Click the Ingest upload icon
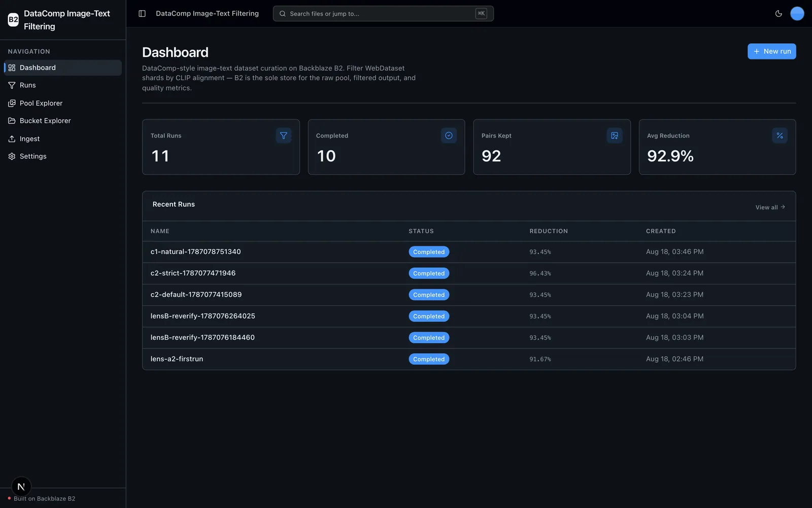This screenshot has width=812, height=508. (12, 139)
